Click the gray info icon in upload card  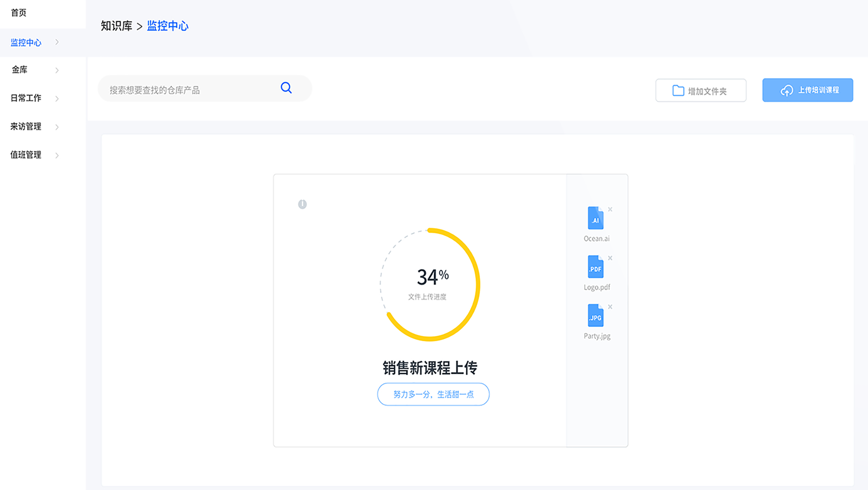[x=302, y=204]
